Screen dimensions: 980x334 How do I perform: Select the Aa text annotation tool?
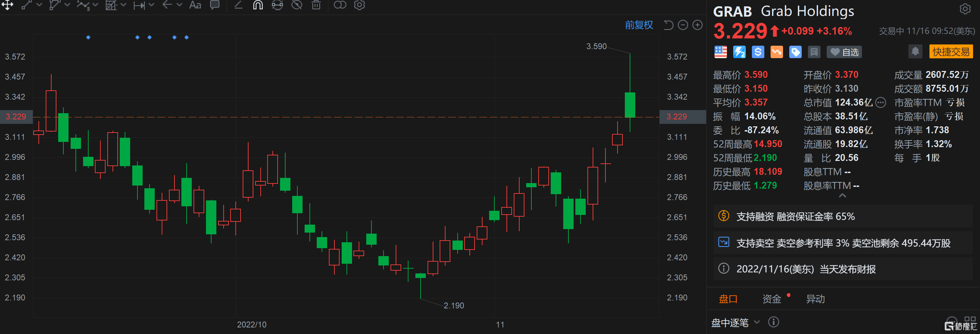195,4
